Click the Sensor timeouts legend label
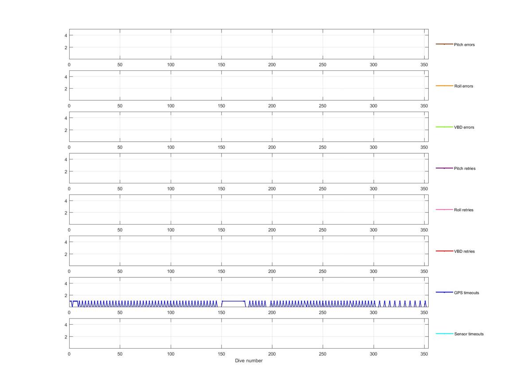The height and width of the screenshot is (392, 532). (469, 334)
